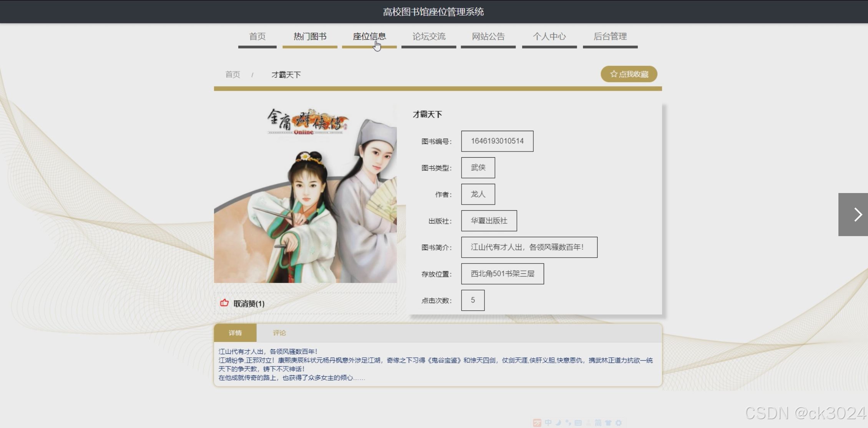Click the IME punctuation mode icon
The height and width of the screenshot is (428, 868).
click(x=568, y=423)
